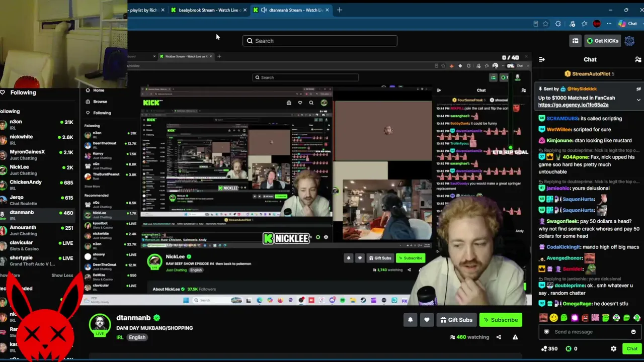Viewport: 644px width, 362px height.
Task: Click the English language tag
Action: click(137, 337)
